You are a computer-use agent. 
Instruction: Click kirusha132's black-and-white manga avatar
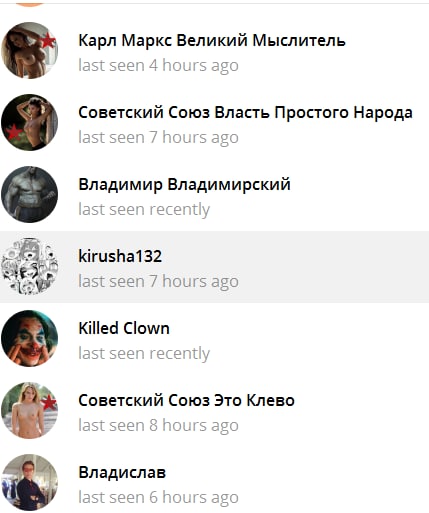click(x=29, y=267)
